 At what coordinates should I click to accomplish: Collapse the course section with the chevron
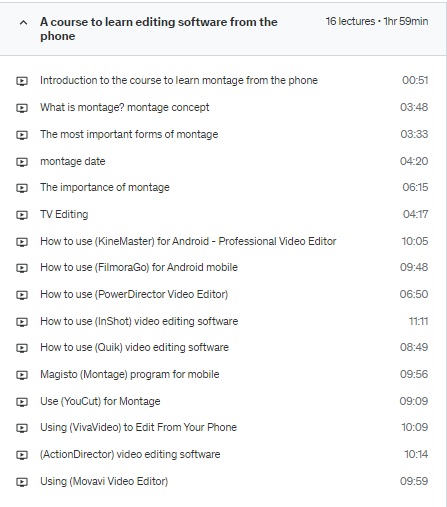pyautogui.click(x=23, y=23)
